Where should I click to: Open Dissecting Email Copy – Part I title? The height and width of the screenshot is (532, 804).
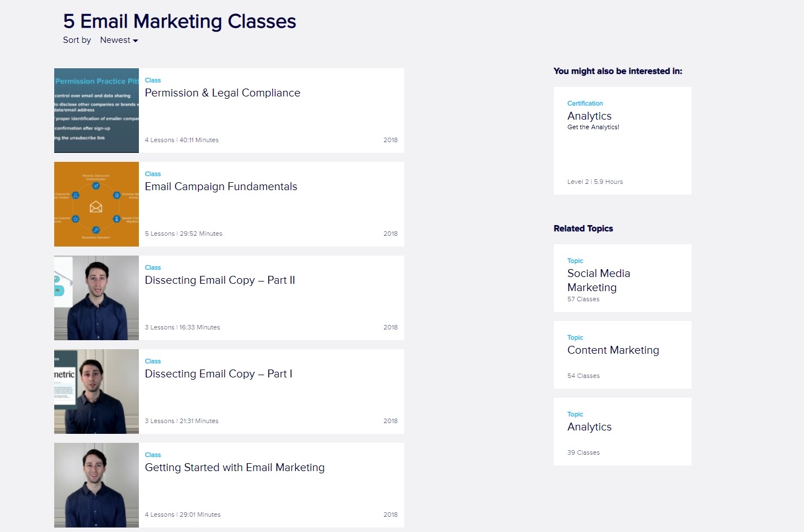(x=219, y=374)
